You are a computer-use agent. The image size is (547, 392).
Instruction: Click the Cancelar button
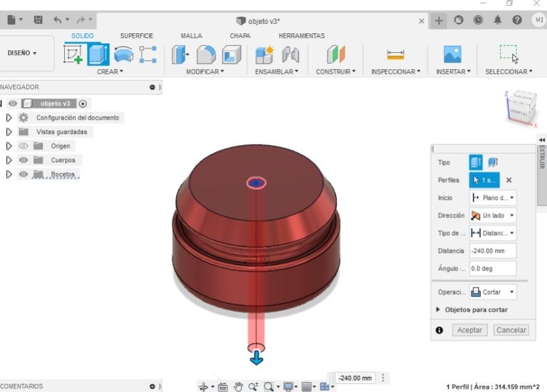pyautogui.click(x=511, y=330)
